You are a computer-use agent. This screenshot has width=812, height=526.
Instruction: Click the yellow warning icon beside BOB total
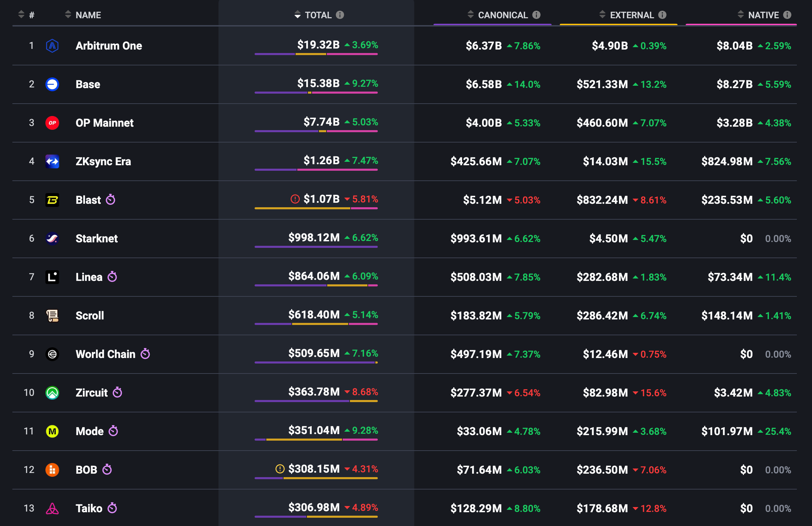[x=280, y=469]
